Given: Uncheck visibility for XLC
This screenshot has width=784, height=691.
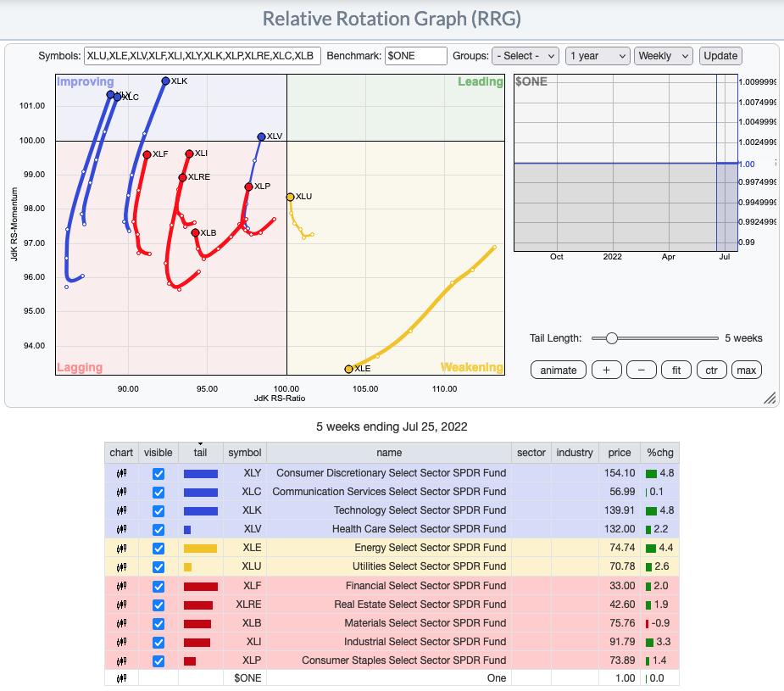Looking at the screenshot, I should [158, 493].
